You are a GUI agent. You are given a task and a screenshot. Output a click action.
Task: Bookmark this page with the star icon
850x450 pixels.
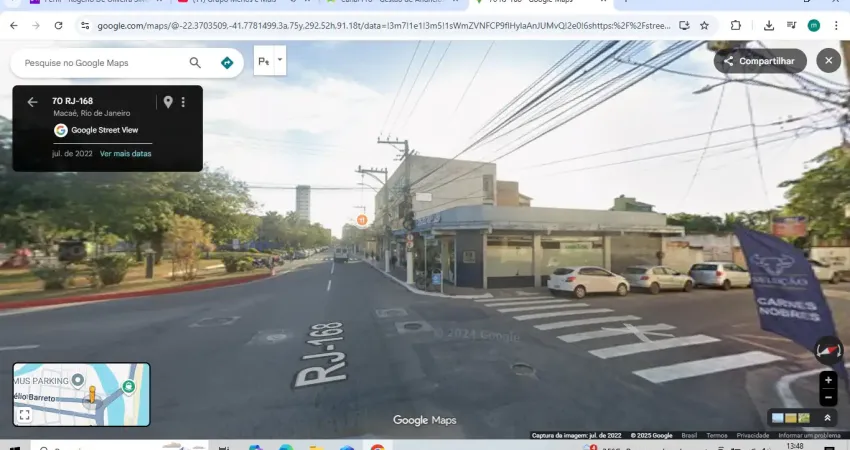[x=704, y=25]
